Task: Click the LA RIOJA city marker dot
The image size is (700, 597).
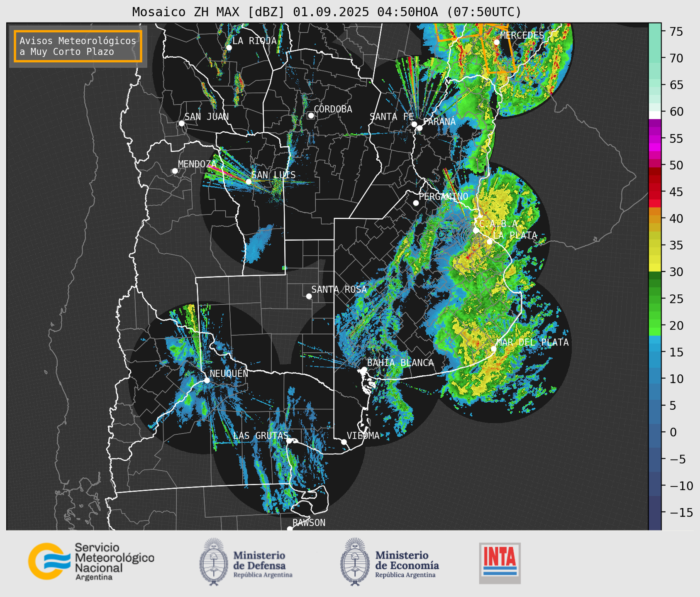Action: (x=229, y=48)
